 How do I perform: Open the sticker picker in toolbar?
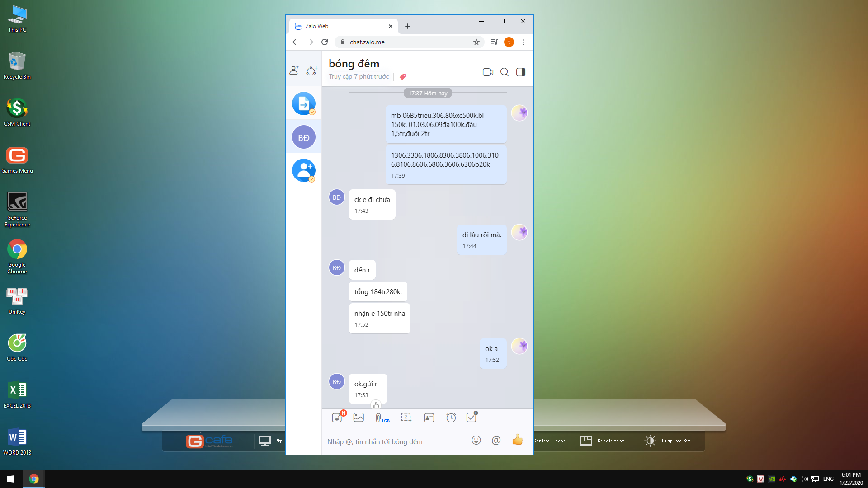point(337,418)
